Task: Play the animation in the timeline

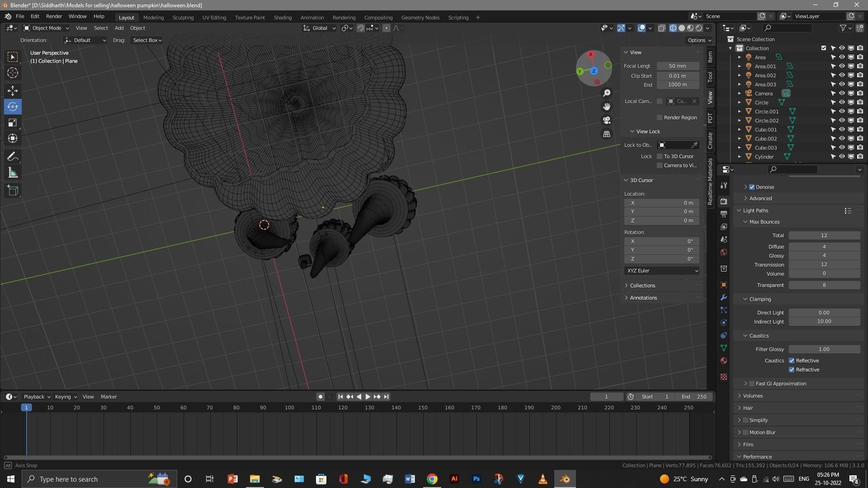Action: click(x=368, y=397)
